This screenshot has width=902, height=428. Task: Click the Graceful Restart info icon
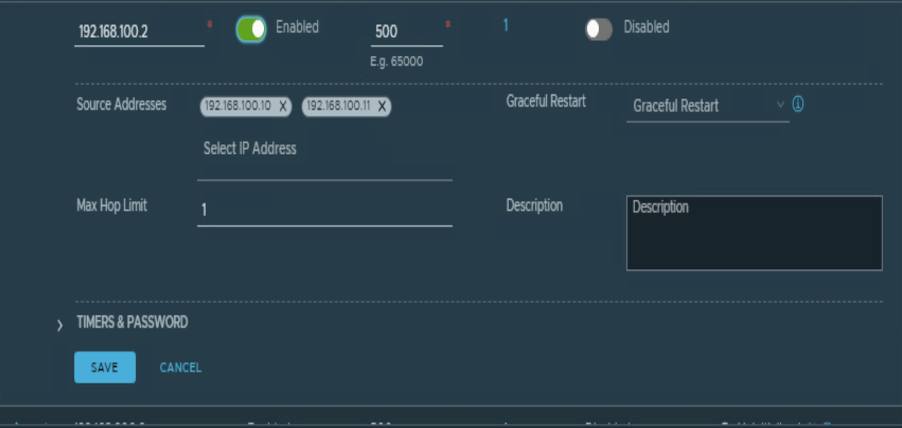tap(798, 104)
